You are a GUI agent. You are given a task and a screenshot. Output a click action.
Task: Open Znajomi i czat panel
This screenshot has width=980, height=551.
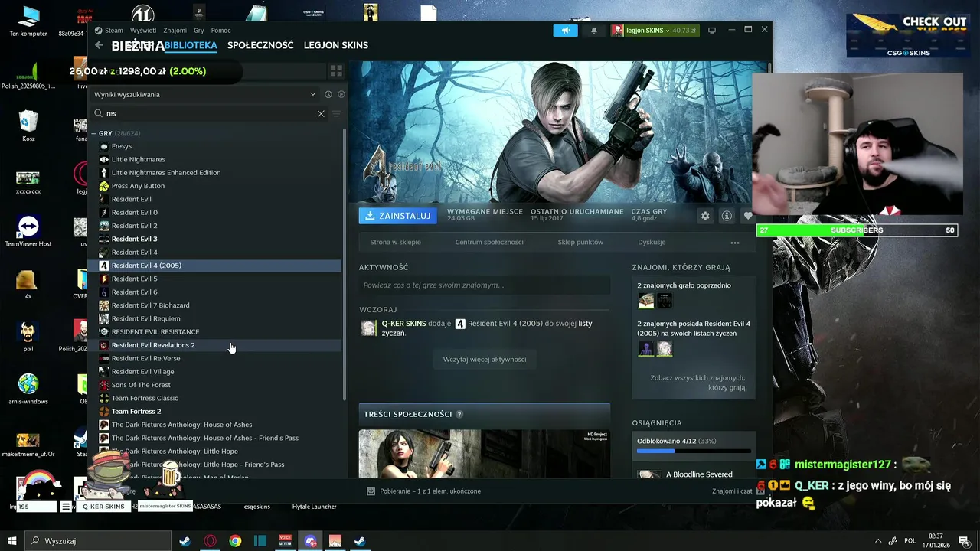coord(733,491)
